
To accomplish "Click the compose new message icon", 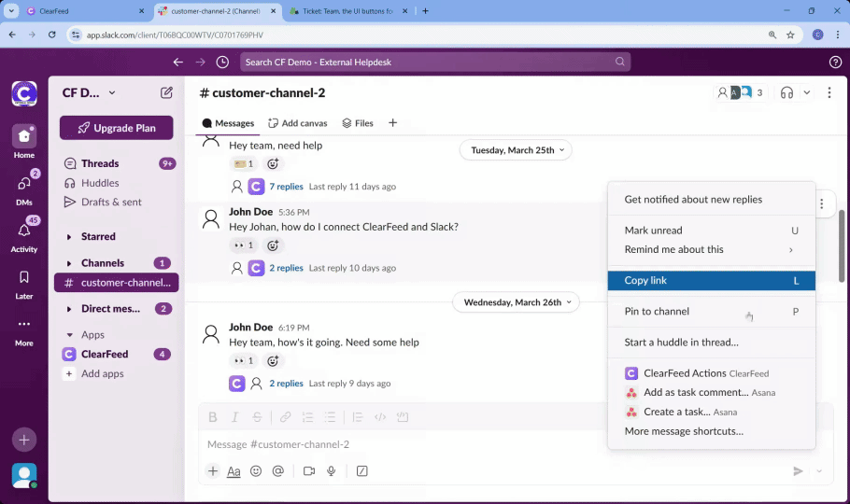I will (x=166, y=92).
